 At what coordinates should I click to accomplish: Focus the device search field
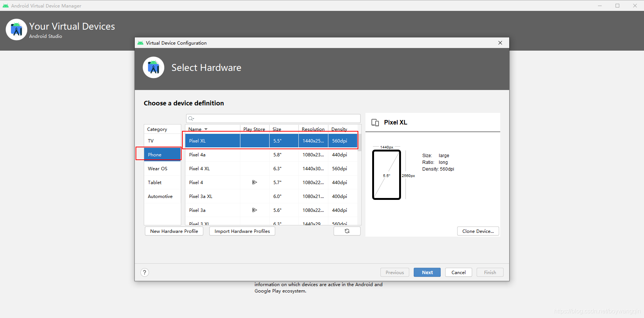point(273,118)
